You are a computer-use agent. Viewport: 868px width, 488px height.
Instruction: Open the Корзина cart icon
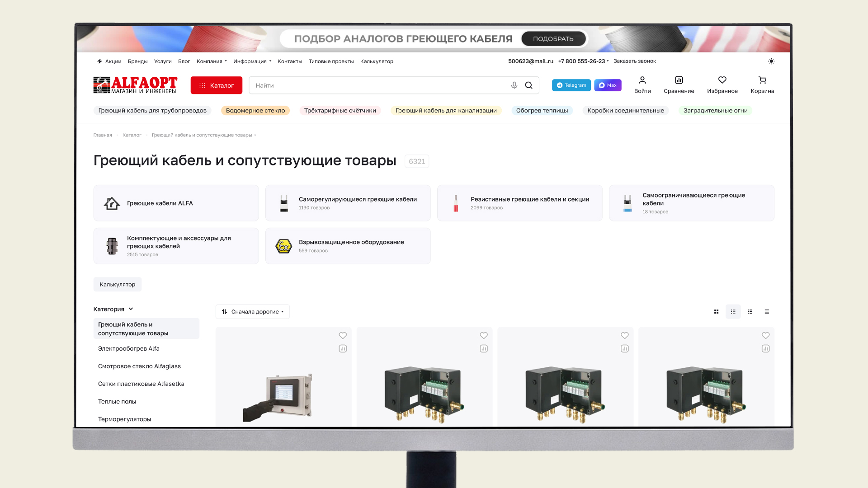coord(762,80)
